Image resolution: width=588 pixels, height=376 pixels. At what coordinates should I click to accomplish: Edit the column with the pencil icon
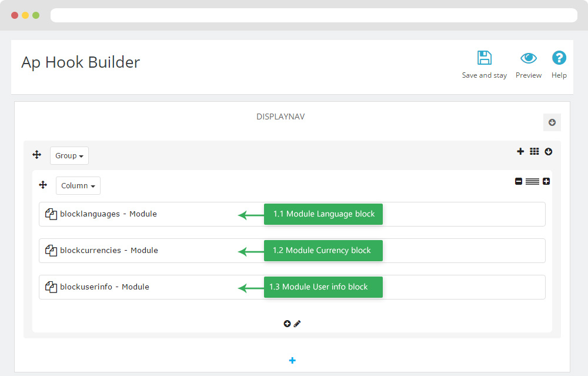297,324
